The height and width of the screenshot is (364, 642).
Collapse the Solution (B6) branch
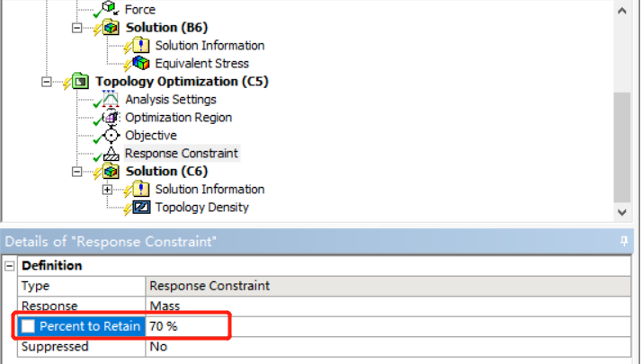click(x=79, y=28)
